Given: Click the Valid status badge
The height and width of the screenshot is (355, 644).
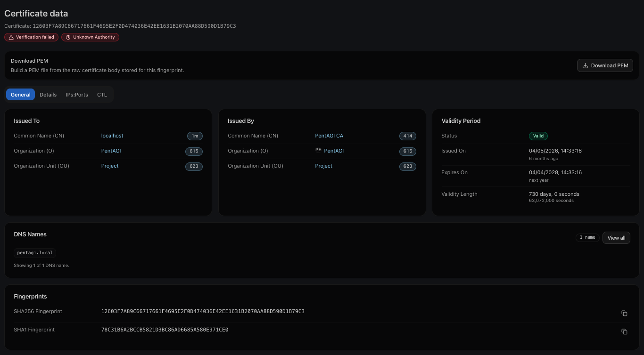Looking at the screenshot, I should point(538,136).
